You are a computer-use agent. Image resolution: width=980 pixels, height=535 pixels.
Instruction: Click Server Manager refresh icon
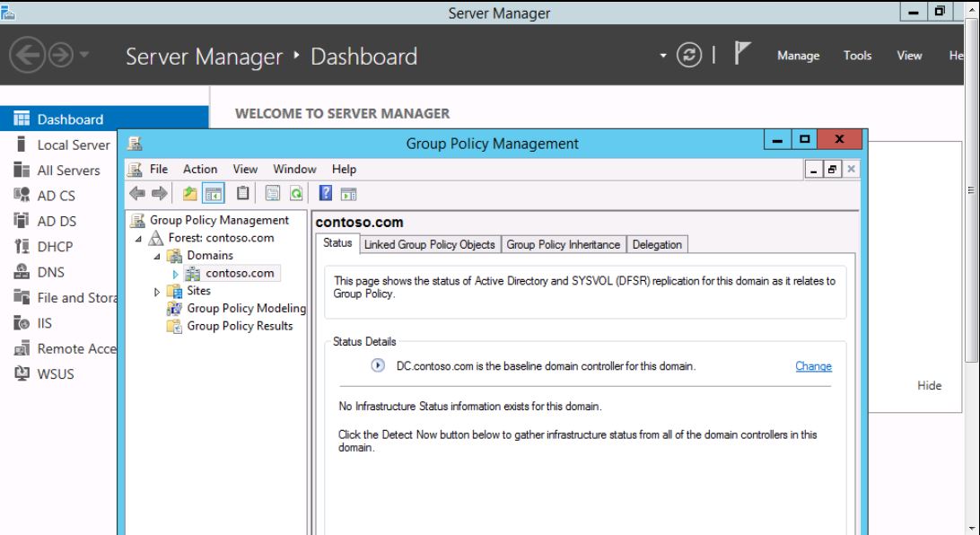[688, 55]
